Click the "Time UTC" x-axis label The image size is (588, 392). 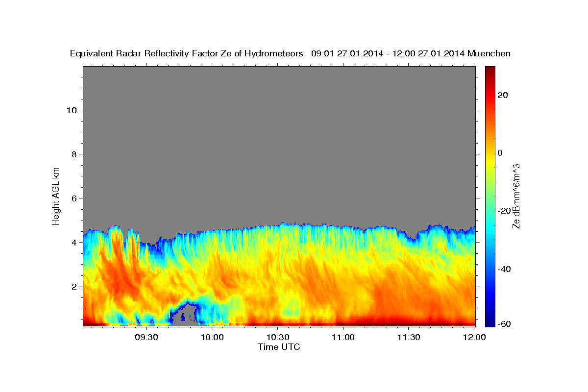(x=279, y=347)
